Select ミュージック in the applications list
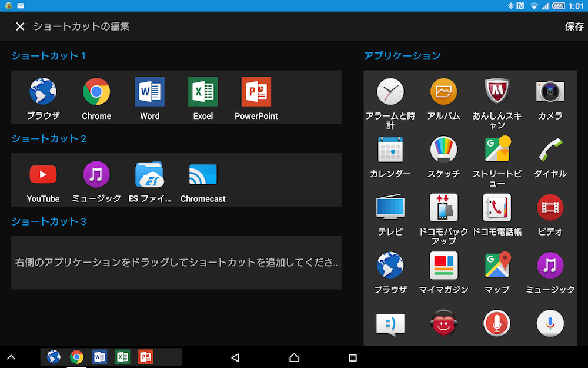This screenshot has width=588, height=368. coord(550,265)
